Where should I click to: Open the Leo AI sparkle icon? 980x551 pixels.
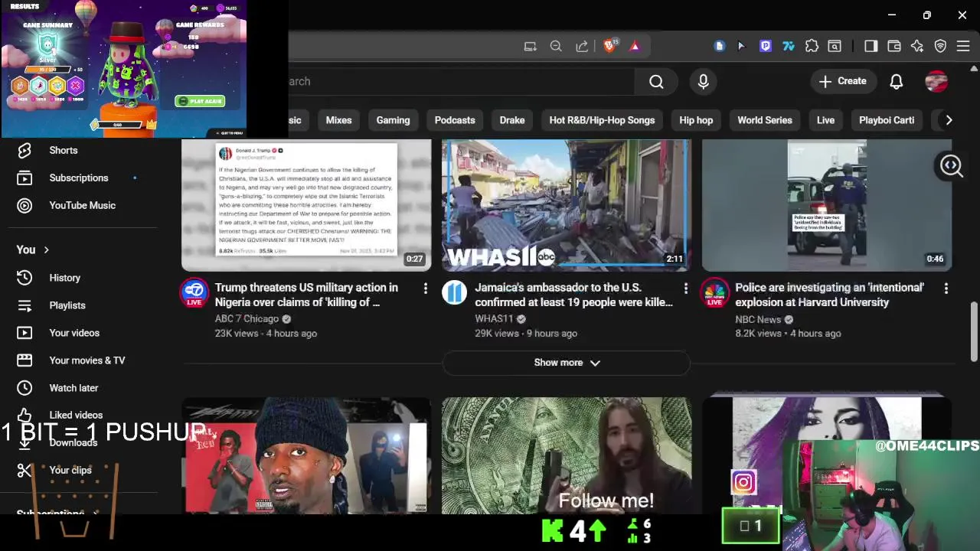point(917,46)
